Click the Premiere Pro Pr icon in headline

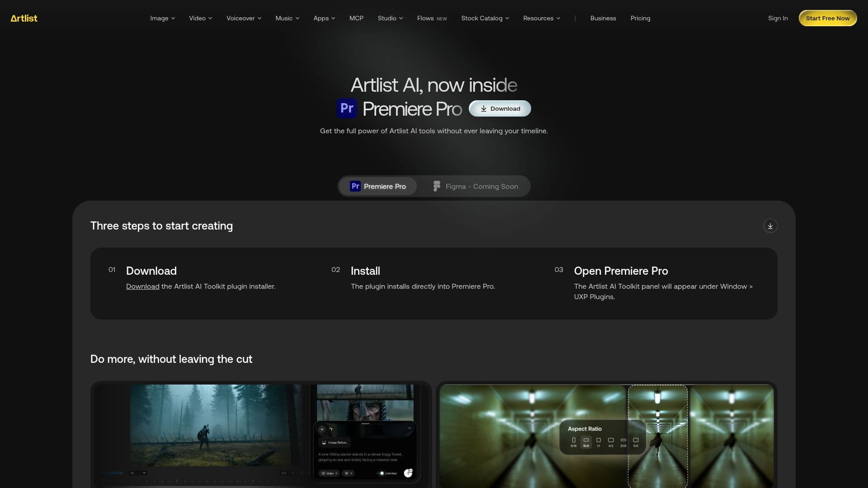[347, 108]
